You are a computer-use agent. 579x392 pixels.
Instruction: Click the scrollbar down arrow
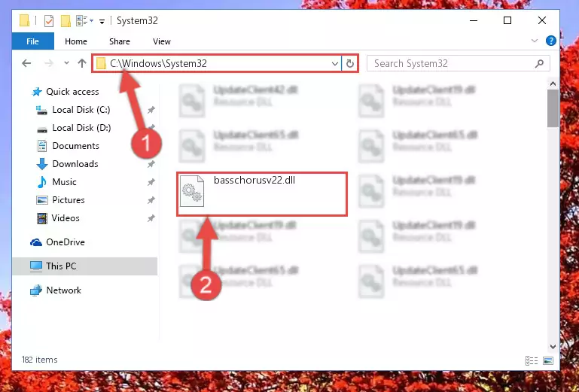coord(553,347)
